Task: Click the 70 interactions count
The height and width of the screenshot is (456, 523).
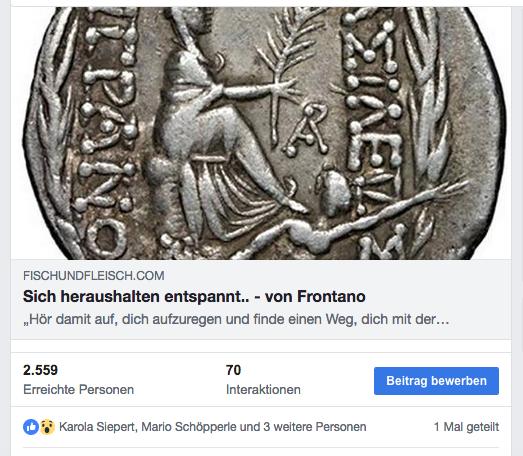Action: point(233,370)
